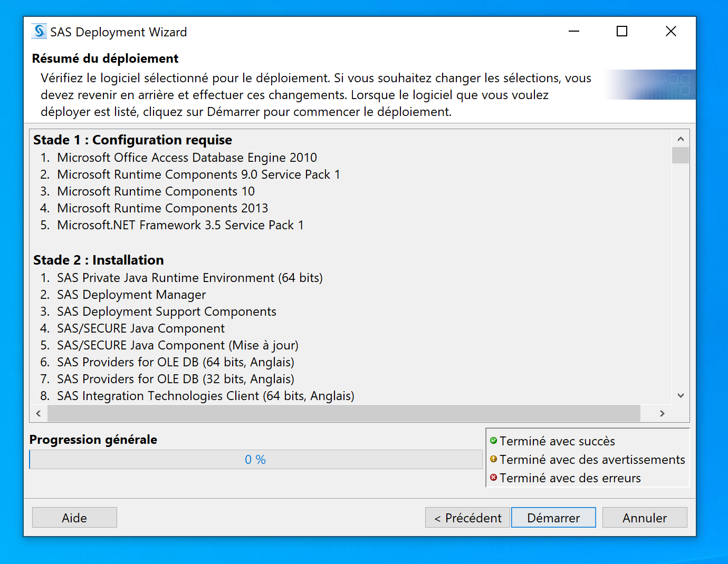The image size is (728, 564).
Task: Click the overall progress bar showing 0 %
Action: coord(256,460)
